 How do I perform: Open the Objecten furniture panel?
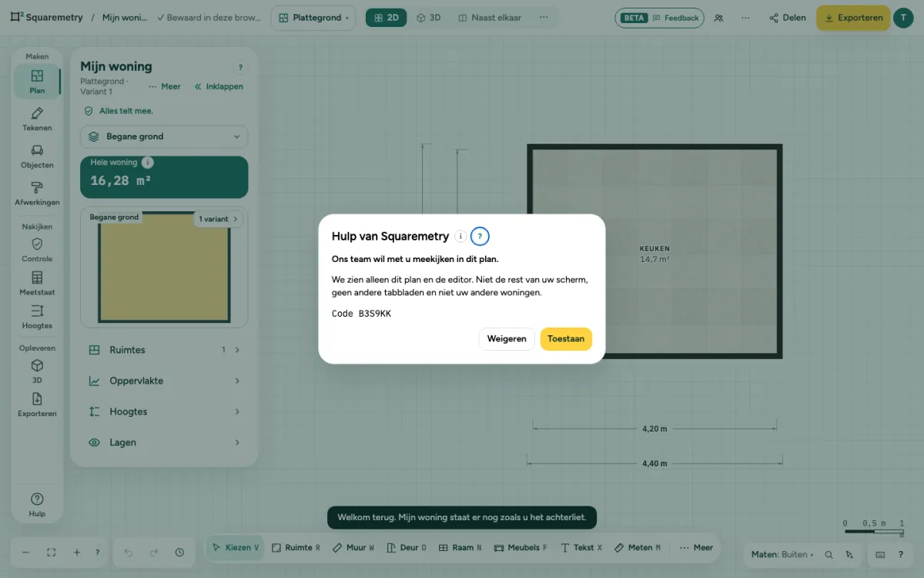coord(37,156)
